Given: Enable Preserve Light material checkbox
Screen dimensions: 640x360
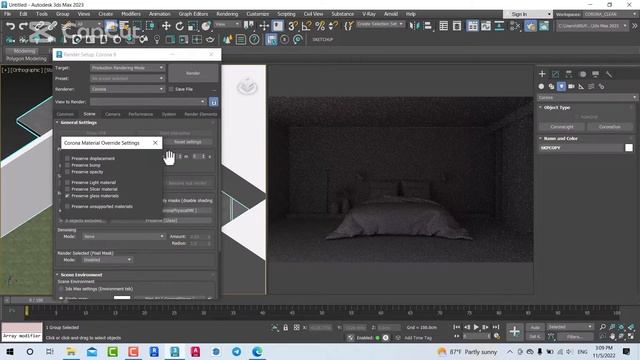Looking at the screenshot, I should pyautogui.click(x=68, y=182).
